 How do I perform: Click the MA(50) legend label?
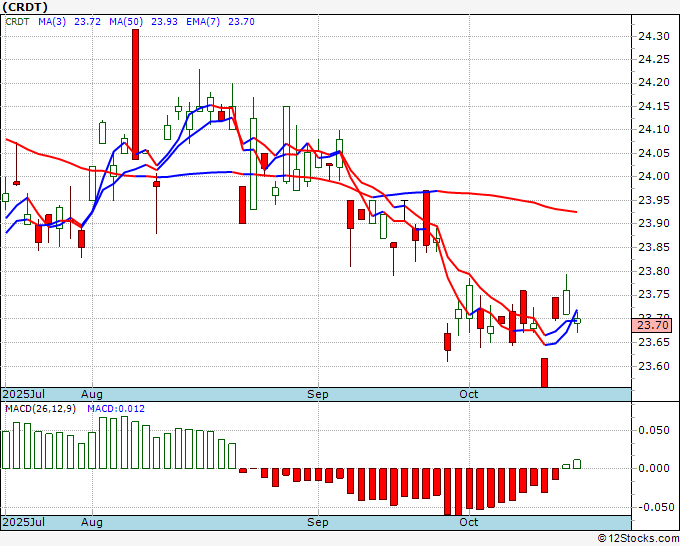click(x=126, y=22)
